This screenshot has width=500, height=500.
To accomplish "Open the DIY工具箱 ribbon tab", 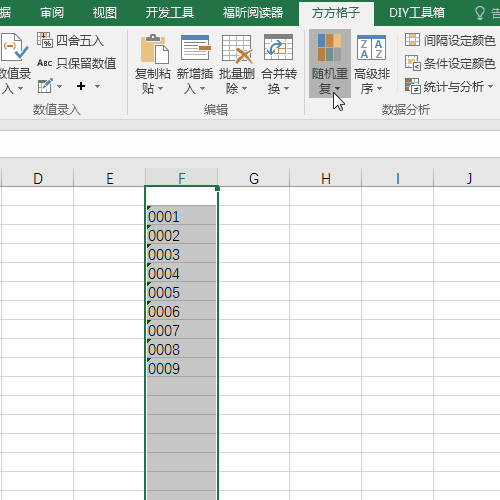I will click(x=417, y=13).
